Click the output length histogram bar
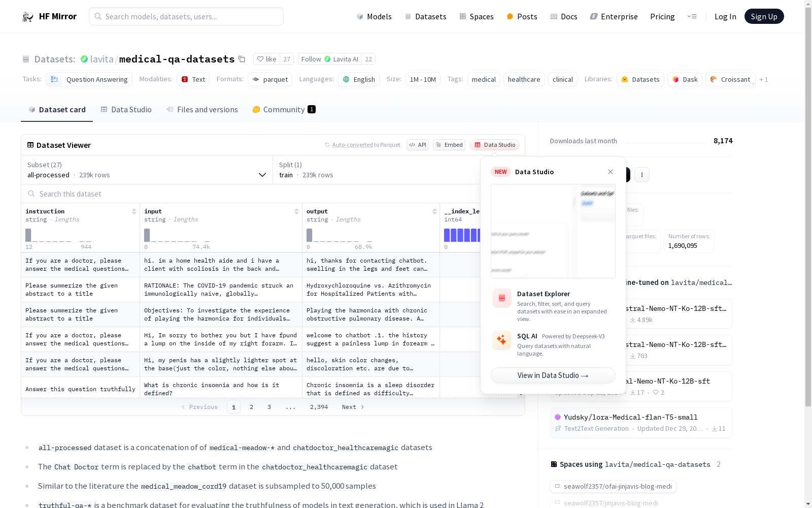 click(x=310, y=235)
